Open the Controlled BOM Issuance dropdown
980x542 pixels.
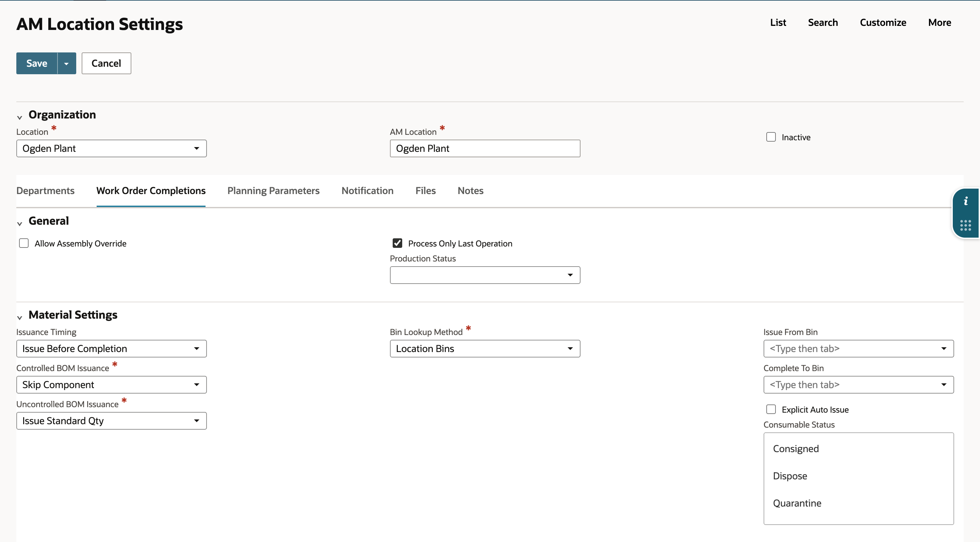click(x=112, y=385)
